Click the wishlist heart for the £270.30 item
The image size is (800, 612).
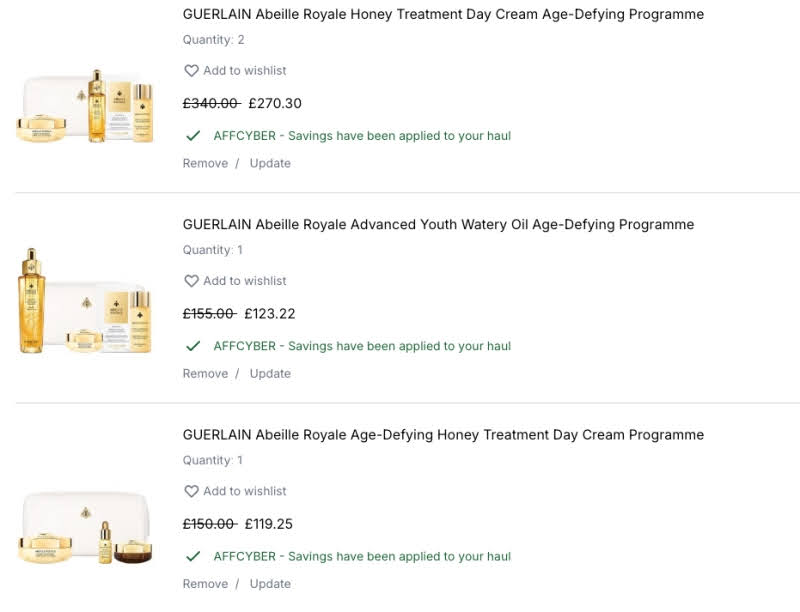(x=191, y=71)
